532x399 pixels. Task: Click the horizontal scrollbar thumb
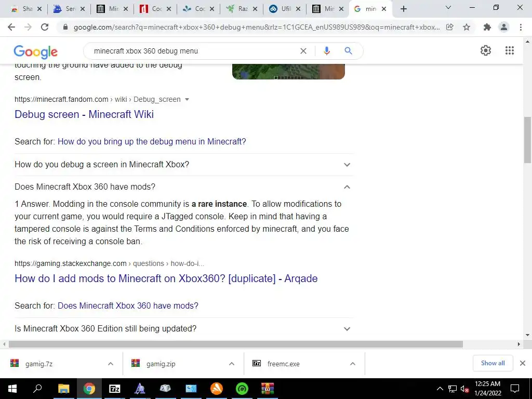coord(236,344)
